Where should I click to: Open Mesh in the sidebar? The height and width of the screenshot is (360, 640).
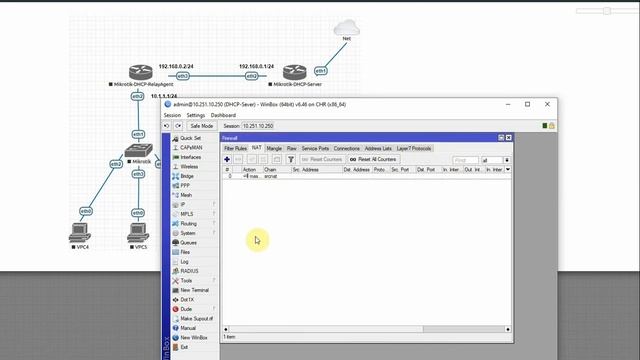(x=186, y=195)
